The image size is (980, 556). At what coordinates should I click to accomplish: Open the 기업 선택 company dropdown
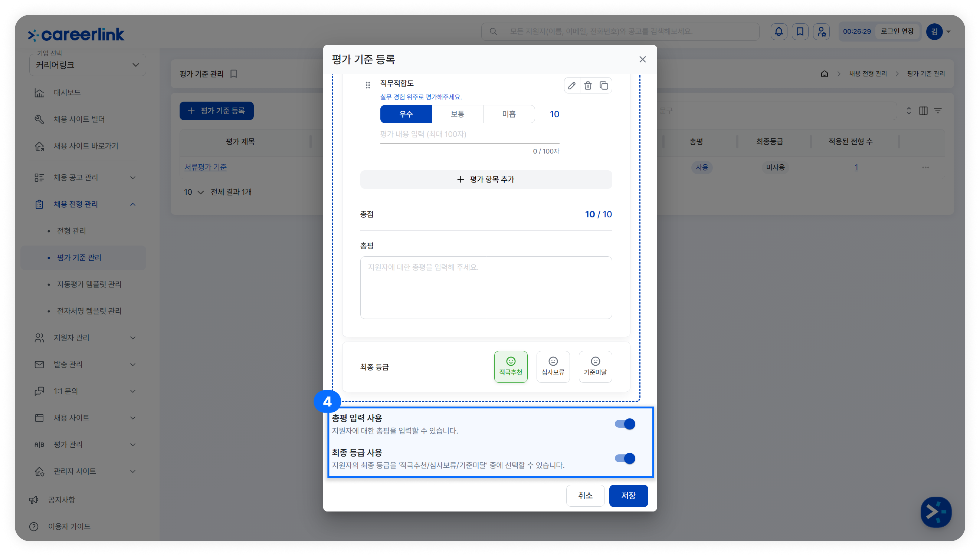pos(88,65)
